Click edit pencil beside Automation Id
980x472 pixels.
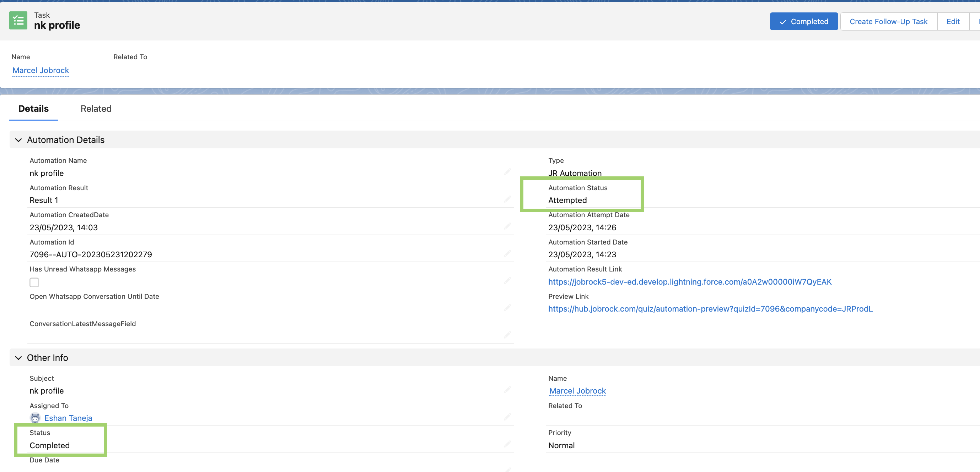point(507,253)
